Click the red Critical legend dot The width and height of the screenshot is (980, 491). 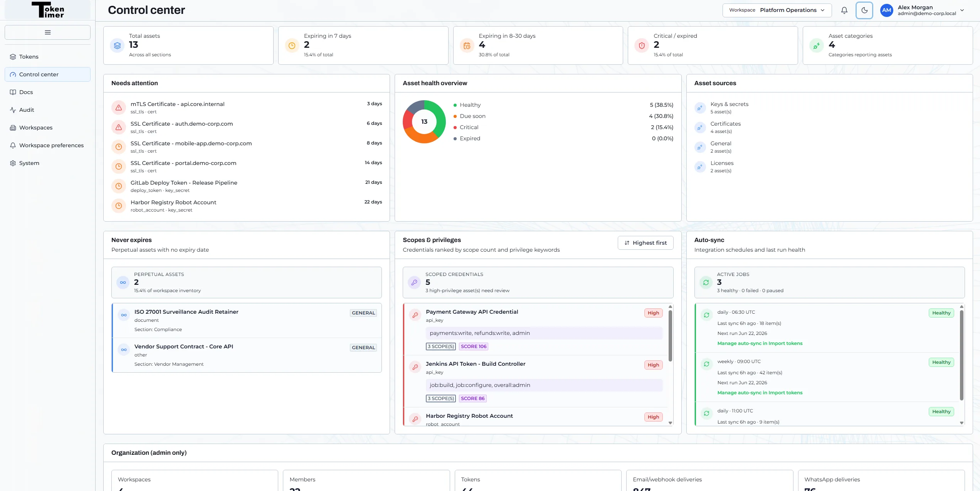tap(455, 128)
